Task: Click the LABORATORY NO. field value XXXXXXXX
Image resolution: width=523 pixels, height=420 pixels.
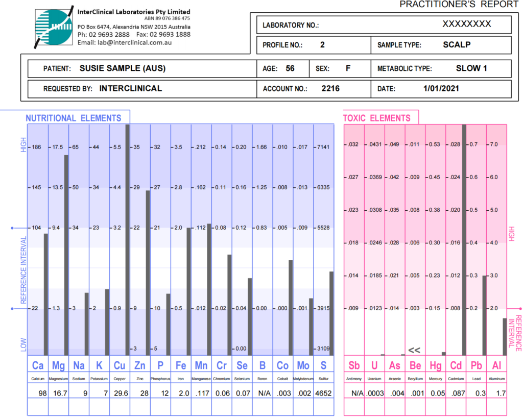Action: (467, 24)
